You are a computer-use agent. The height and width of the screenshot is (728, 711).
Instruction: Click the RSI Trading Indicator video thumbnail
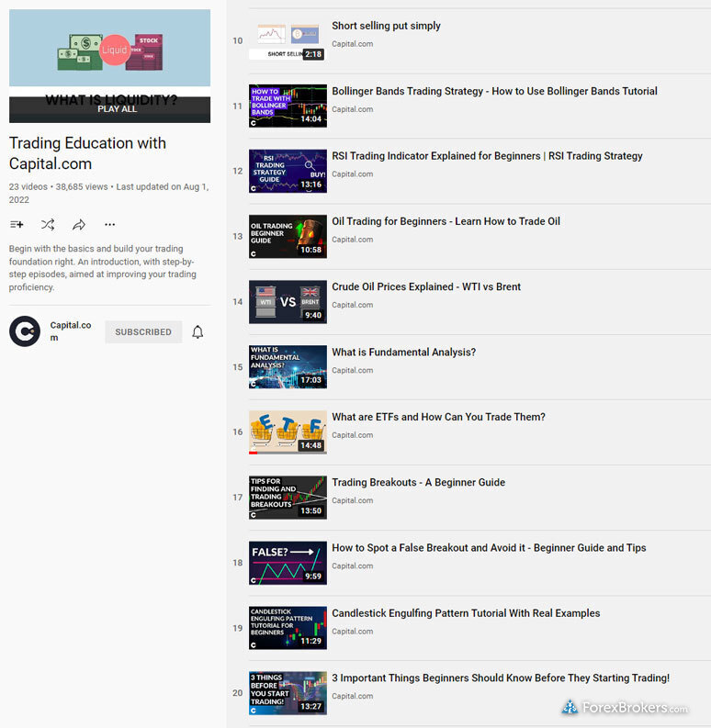(x=288, y=171)
